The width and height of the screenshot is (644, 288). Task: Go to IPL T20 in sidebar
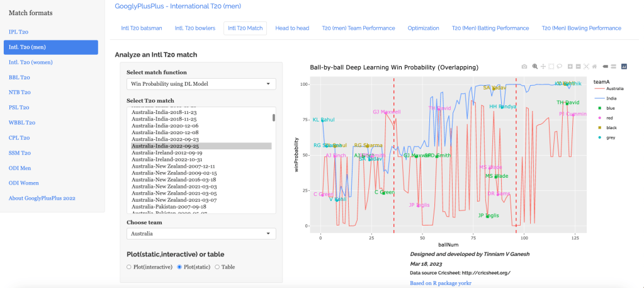tap(18, 32)
